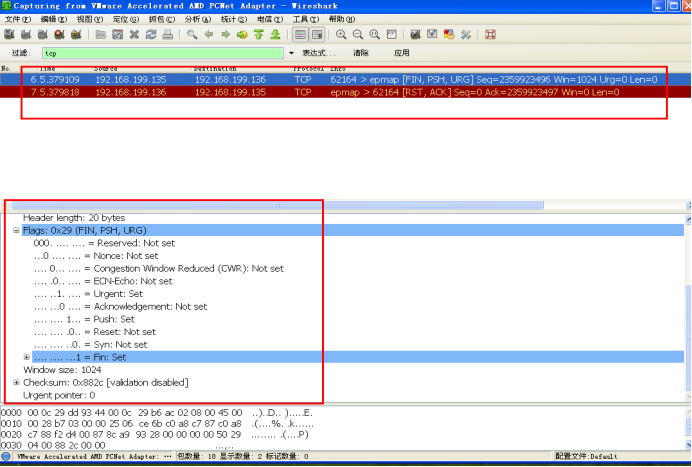
Task: Toggle packet list colorize icon
Action: pos(300,34)
